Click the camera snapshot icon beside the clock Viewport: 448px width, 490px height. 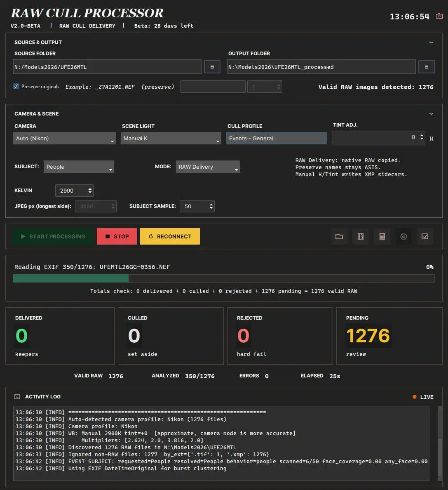click(439, 16)
